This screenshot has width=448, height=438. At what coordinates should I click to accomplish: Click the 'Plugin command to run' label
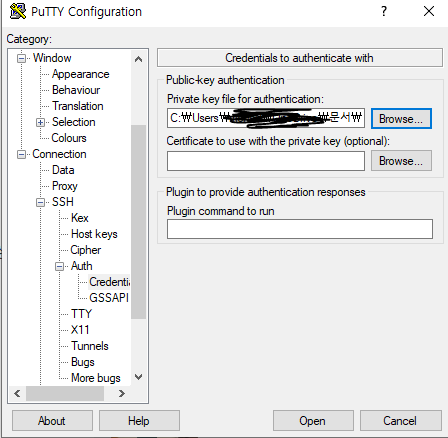(x=221, y=211)
